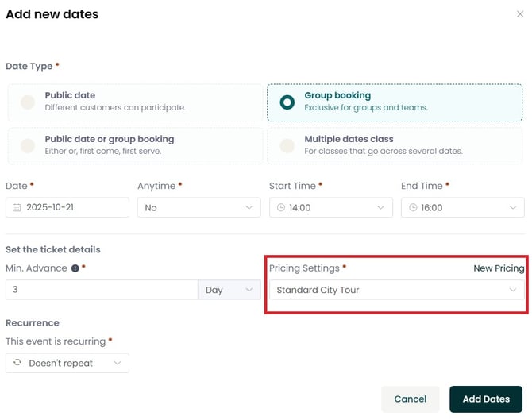Click the clock icon in Start Time
Viewport: 532px width, 420px height.
tap(280, 208)
